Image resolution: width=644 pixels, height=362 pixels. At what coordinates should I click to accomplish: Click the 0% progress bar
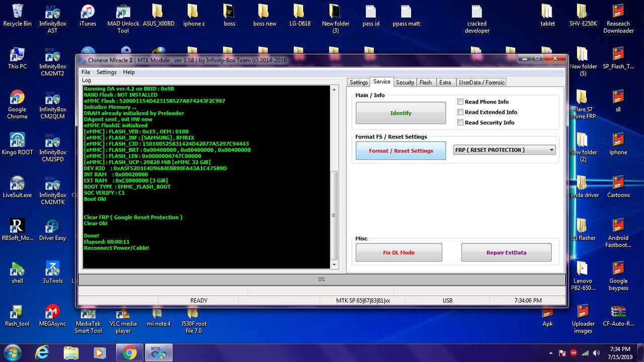tap(321, 280)
